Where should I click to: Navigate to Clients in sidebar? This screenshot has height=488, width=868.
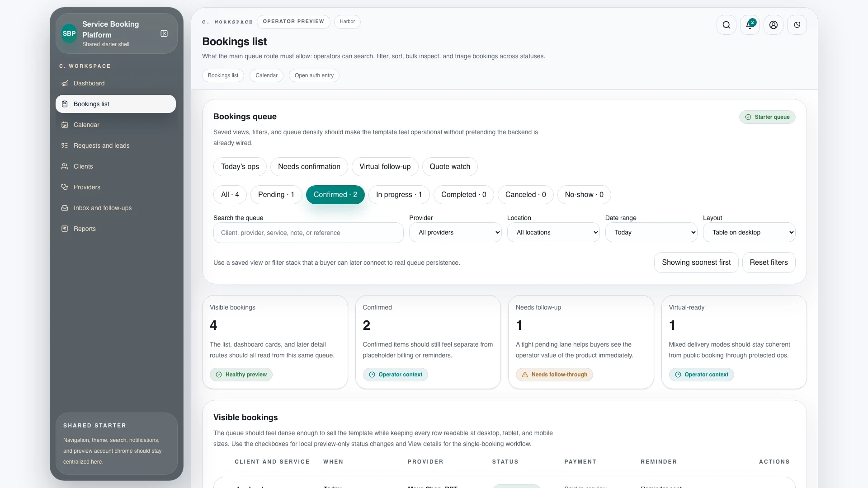coord(116,166)
